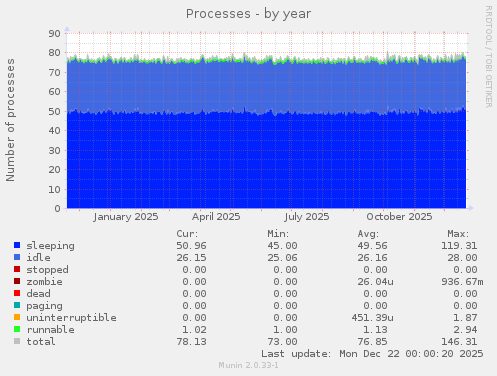Viewport: 497px width, 376px height.
Task: Click sleeping minimum value 45.00
Action: click(x=282, y=246)
